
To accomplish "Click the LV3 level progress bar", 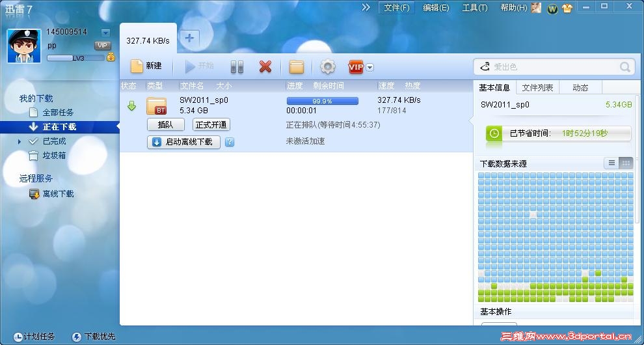I will (x=75, y=58).
